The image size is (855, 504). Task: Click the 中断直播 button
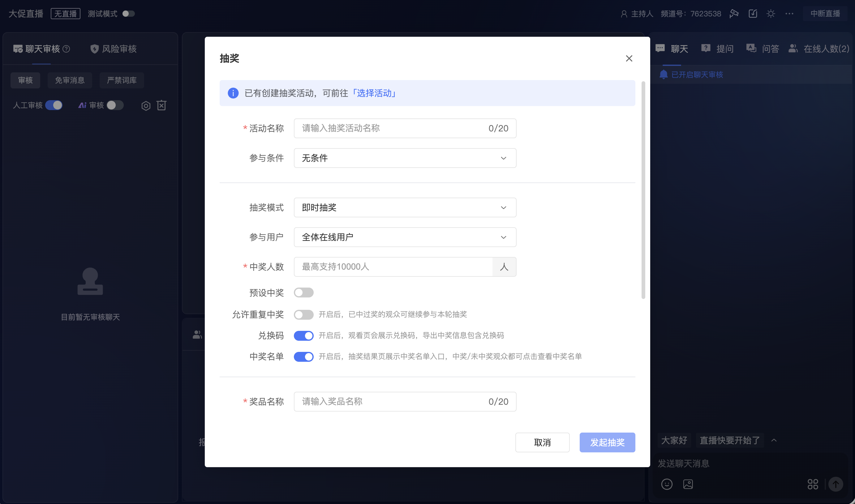coord(825,14)
